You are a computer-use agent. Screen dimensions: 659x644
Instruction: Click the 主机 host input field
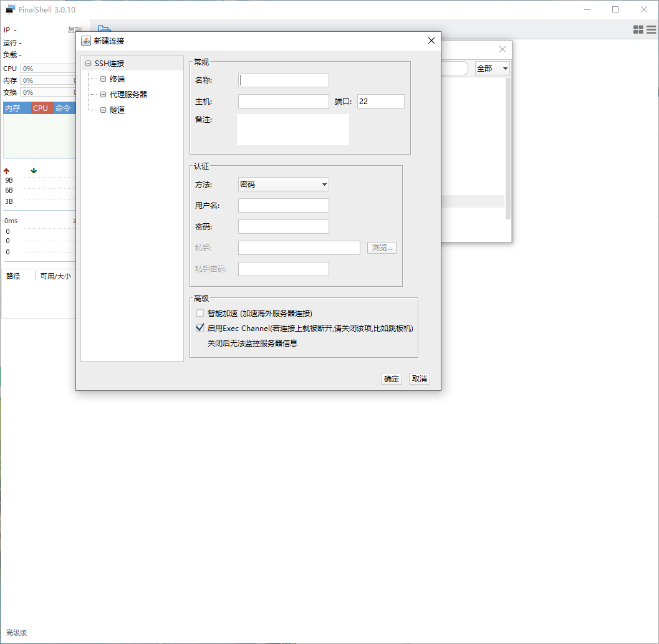pos(284,101)
